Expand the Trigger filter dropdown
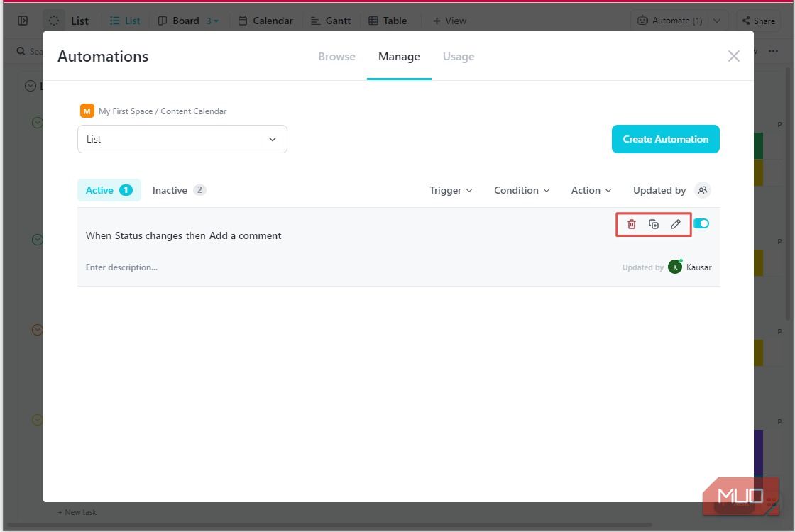The image size is (795, 532). [x=451, y=190]
